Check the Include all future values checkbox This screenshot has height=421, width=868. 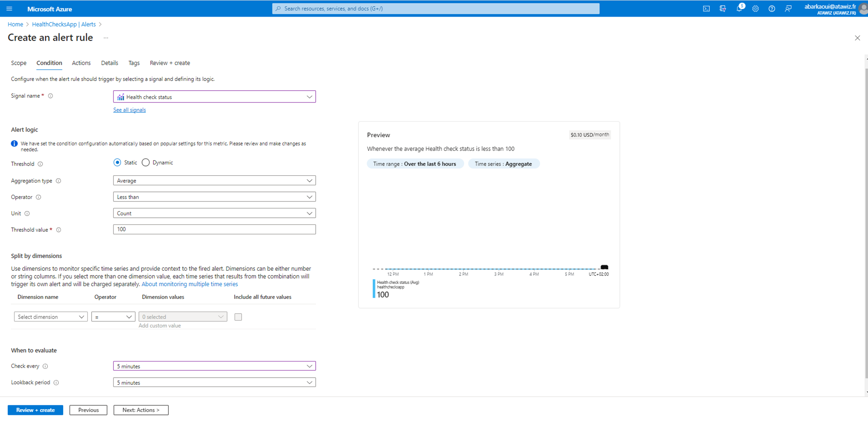coord(238,317)
